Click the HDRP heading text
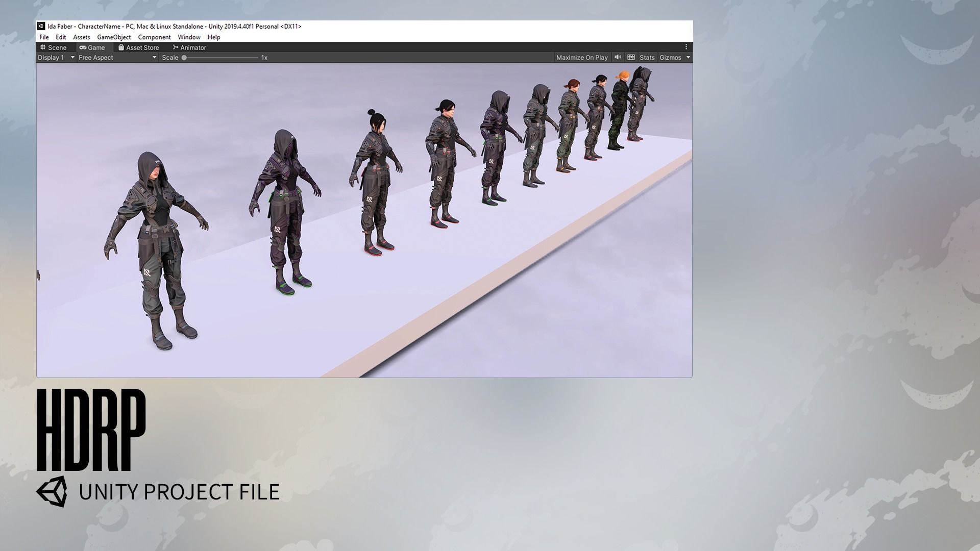 pos(91,430)
